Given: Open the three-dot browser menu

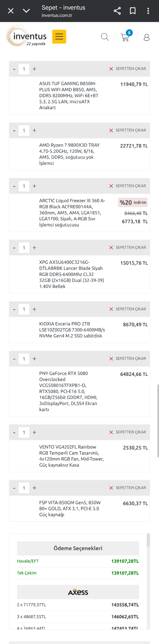Looking at the screenshot, I should pos(148,11).
